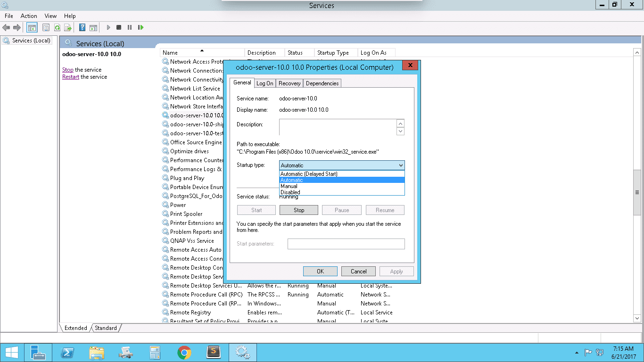
Task: Show hidden tray icons arrow
Action: click(x=577, y=353)
